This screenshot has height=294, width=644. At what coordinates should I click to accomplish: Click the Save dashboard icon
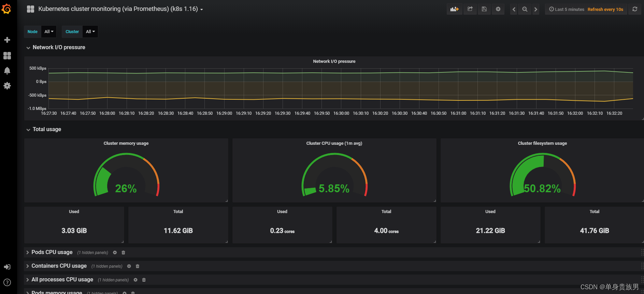pos(484,9)
